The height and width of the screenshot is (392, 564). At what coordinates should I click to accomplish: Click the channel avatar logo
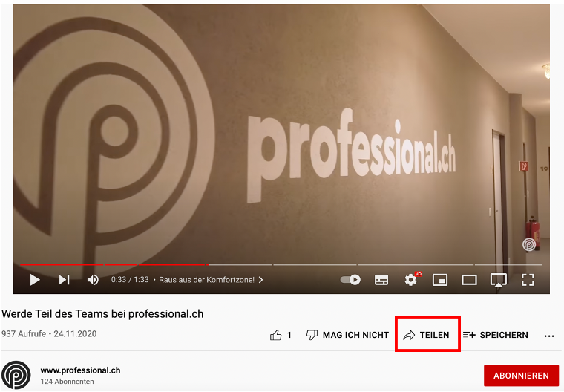click(16, 375)
